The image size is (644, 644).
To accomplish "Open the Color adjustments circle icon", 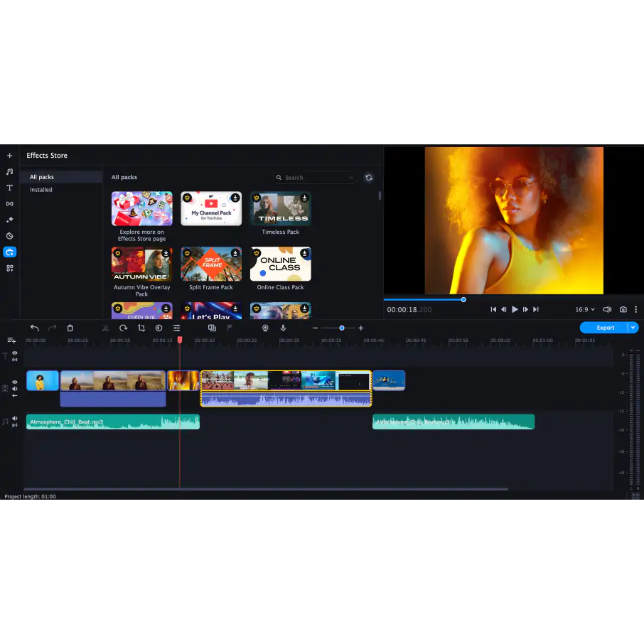I will click(159, 328).
